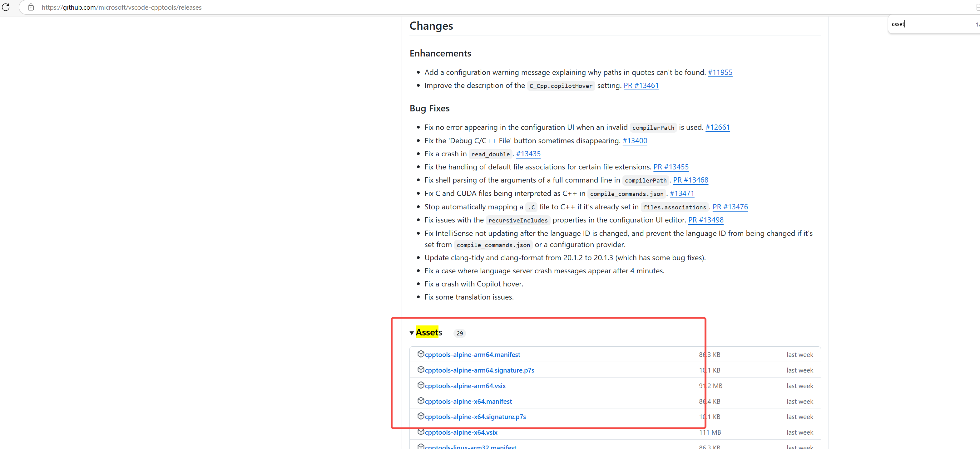Download cpptools-alpine-x64.manifest file
980x449 pixels.
click(x=468, y=401)
